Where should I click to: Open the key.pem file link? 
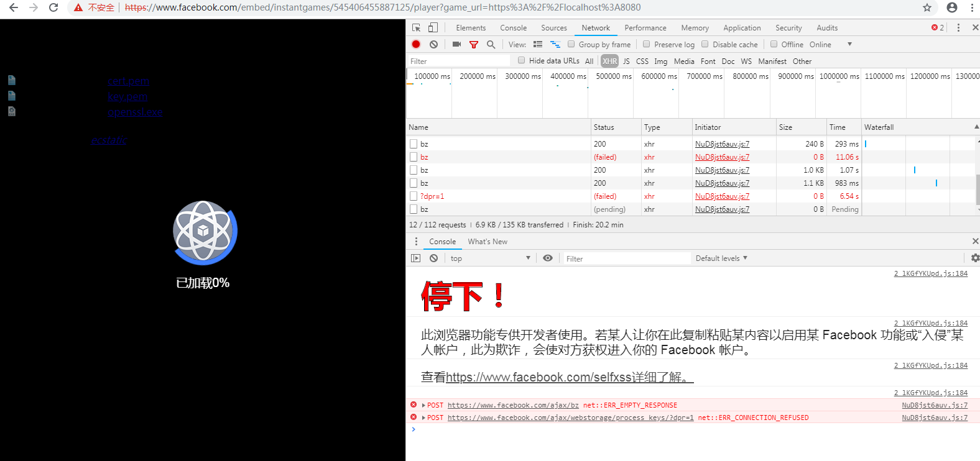pos(127,96)
